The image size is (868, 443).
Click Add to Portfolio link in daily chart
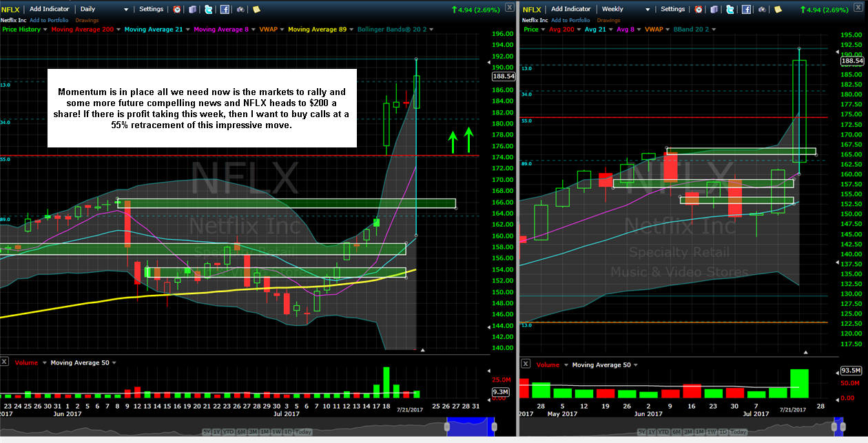(49, 21)
